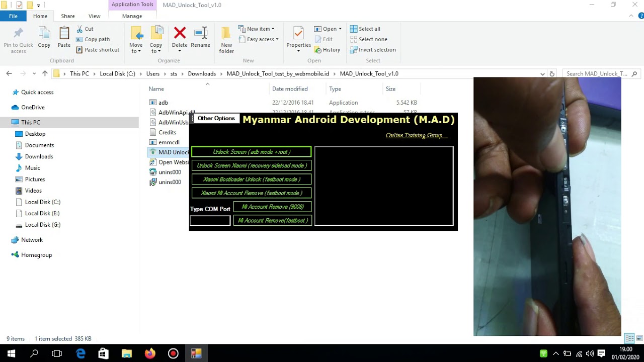Image resolution: width=644 pixels, height=362 pixels.
Task: Copy path of selected item
Action: pyautogui.click(x=93, y=39)
